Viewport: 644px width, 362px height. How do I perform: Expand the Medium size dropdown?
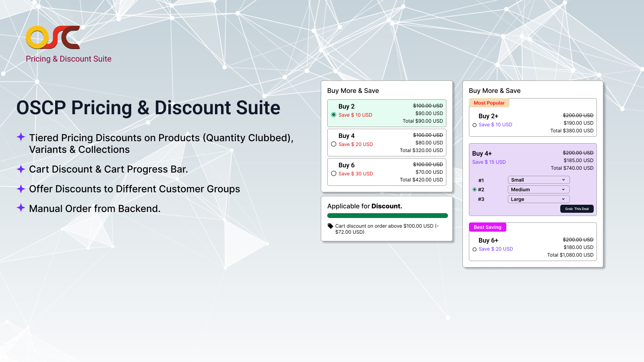tap(538, 189)
